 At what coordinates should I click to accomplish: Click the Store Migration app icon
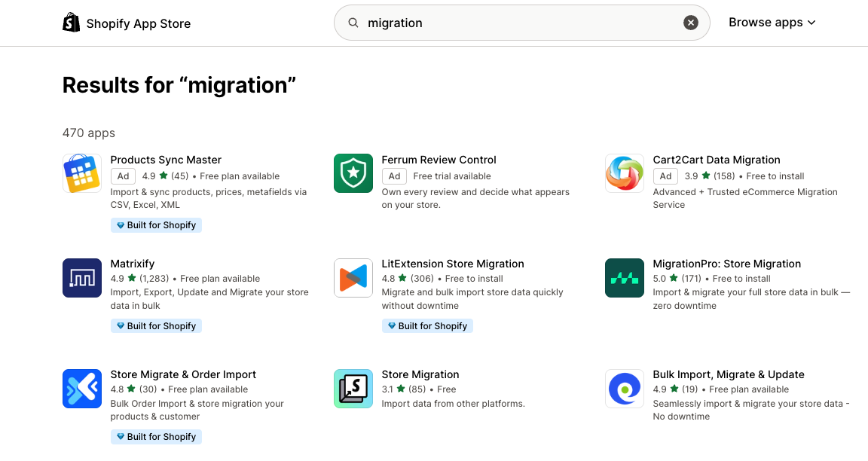(x=353, y=389)
